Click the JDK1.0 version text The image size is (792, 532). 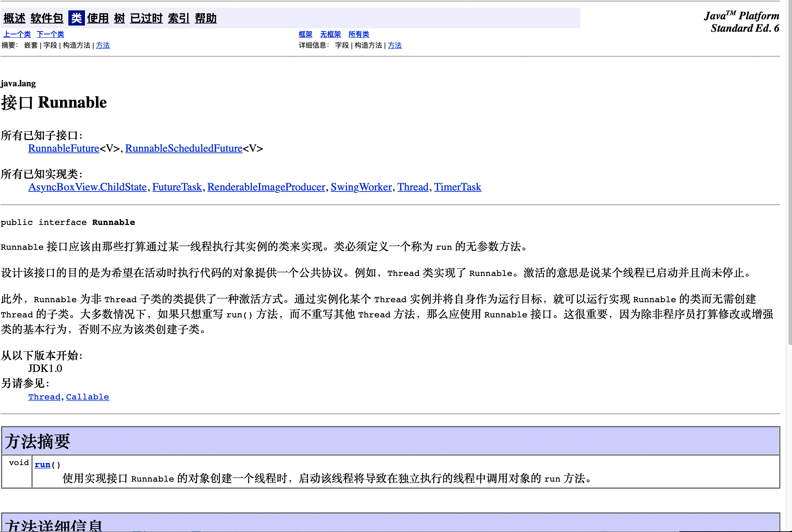pos(45,368)
